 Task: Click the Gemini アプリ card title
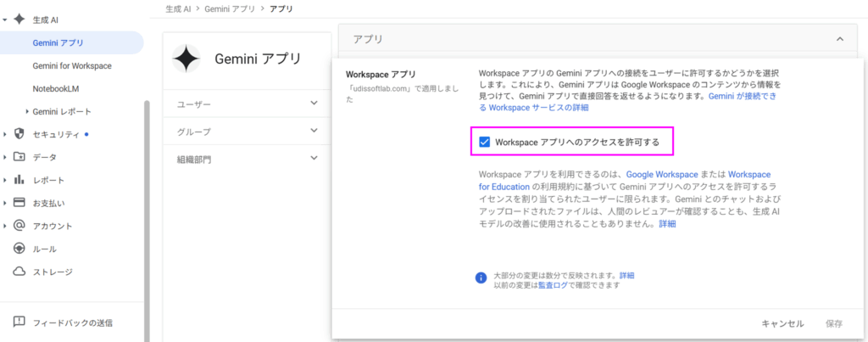pyautogui.click(x=258, y=59)
